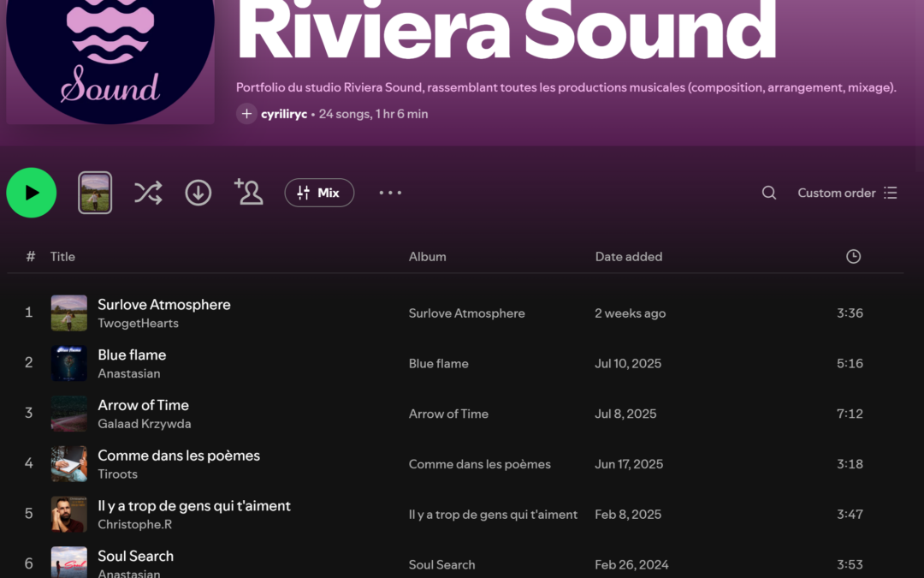
Task: Click the 3:18 duration of Comme dans les poèmes
Action: point(850,464)
